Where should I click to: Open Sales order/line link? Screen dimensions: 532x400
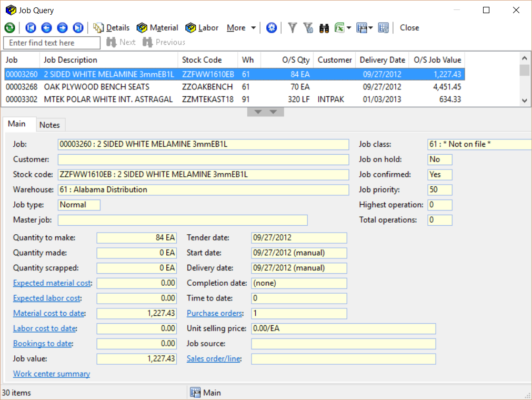point(214,358)
